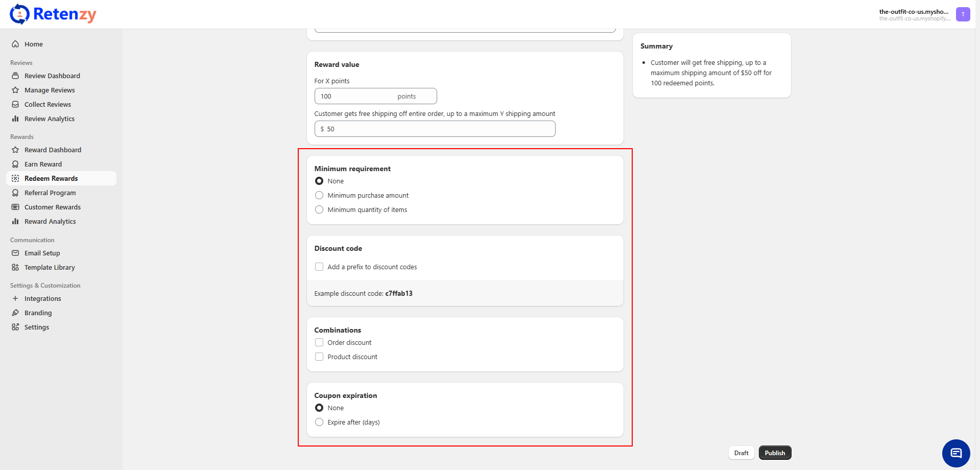Click the Home icon in sidebar
This screenshot has width=980, height=470.
(15, 44)
